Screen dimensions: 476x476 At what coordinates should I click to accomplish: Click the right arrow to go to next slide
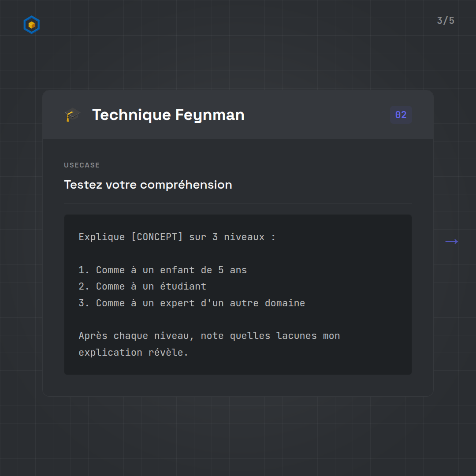click(x=451, y=242)
